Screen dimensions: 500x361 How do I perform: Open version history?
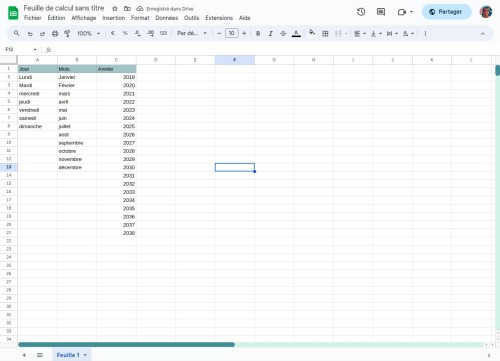pyautogui.click(x=361, y=12)
